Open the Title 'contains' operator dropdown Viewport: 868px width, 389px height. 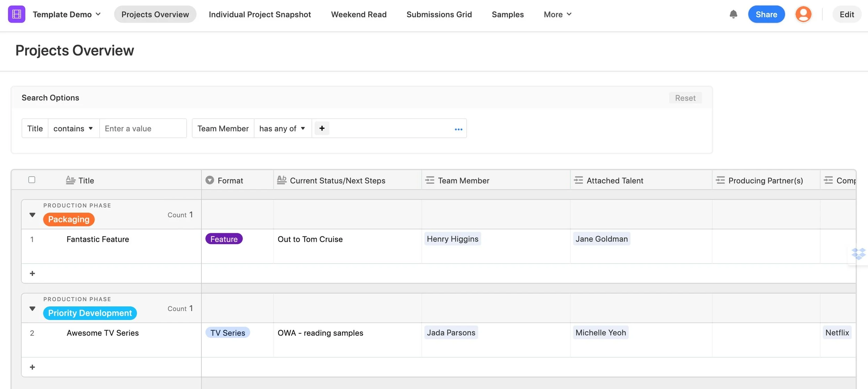pyautogui.click(x=73, y=128)
